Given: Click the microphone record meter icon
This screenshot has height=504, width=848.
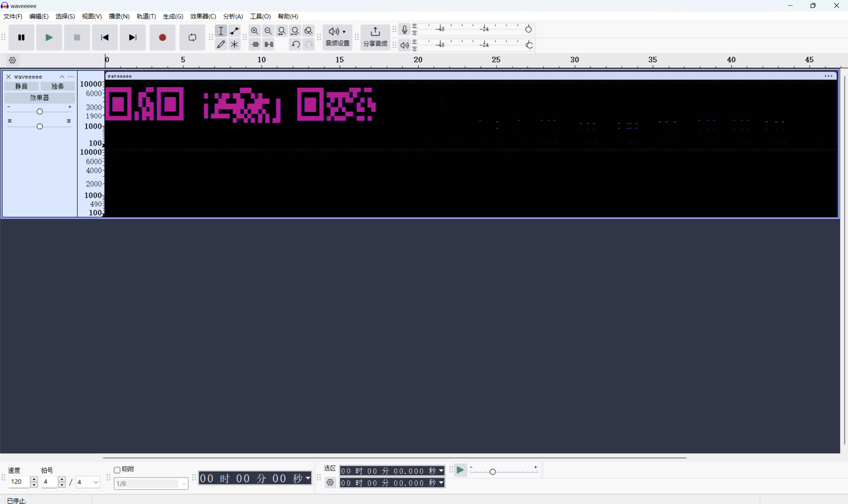Looking at the screenshot, I should (x=404, y=29).
